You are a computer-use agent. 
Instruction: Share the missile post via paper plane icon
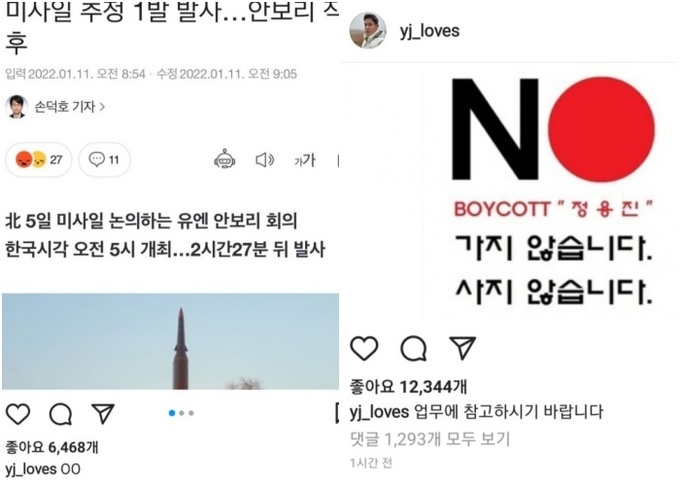pos(103,414)
